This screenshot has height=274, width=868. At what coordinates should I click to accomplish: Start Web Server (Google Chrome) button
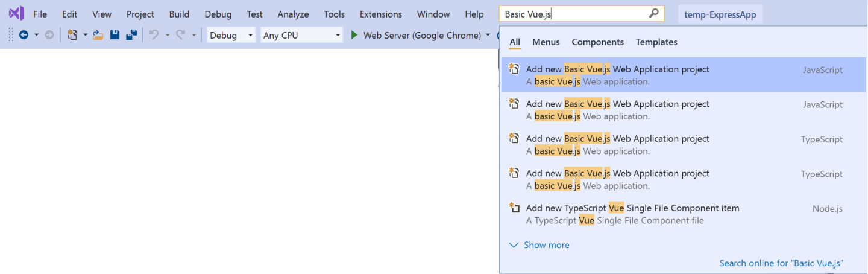pyautogui.click(x=416, y=35)
